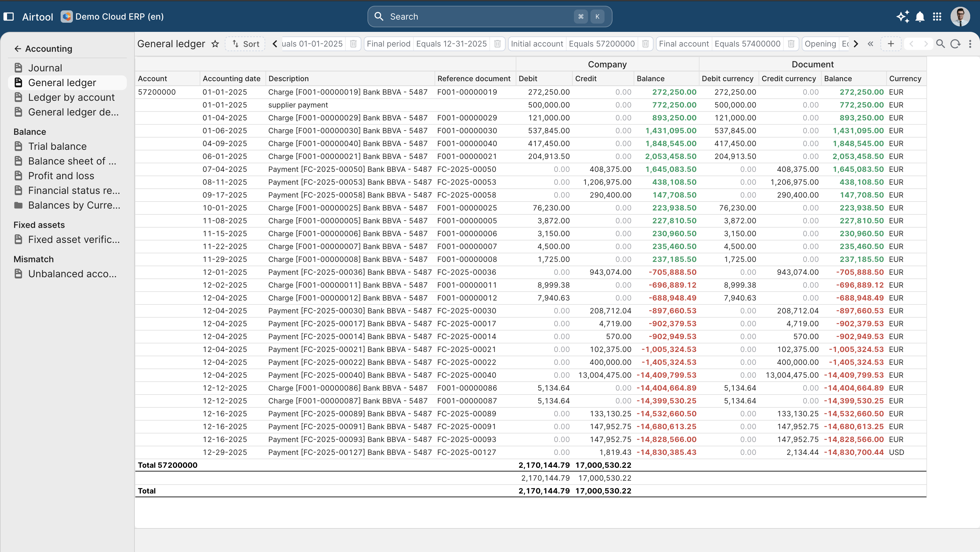Star the General ledger as favorite
Image resolution: width=980 pixels, height=552 pixels.
215,44
